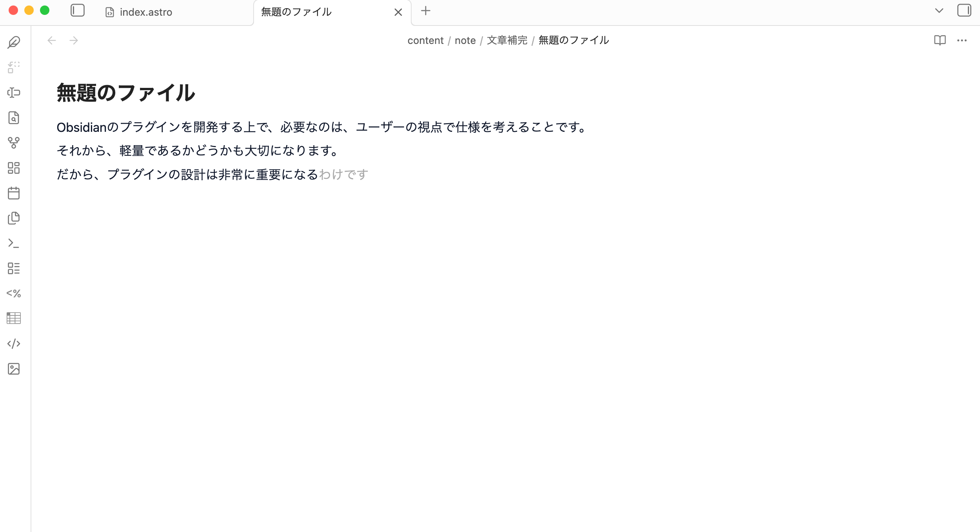
Task: Close the 無題のファイル tab
Action: click(x=398, y=12)
